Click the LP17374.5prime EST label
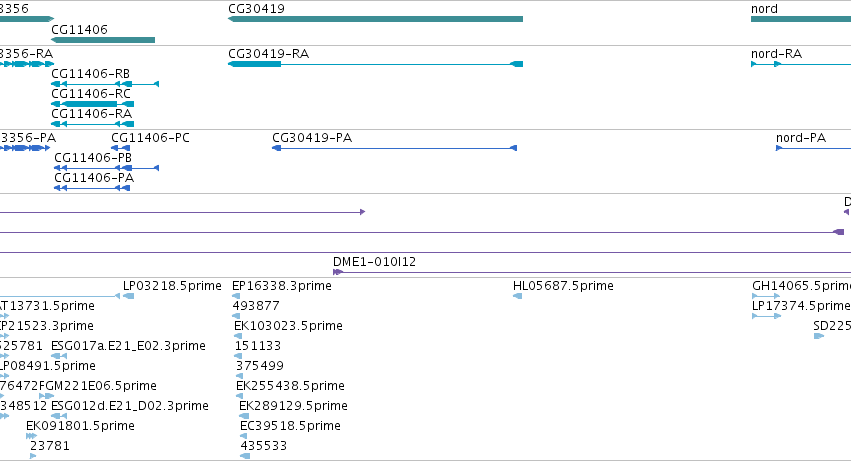Viewport: 851px width, 461px height. pos(801,306)
